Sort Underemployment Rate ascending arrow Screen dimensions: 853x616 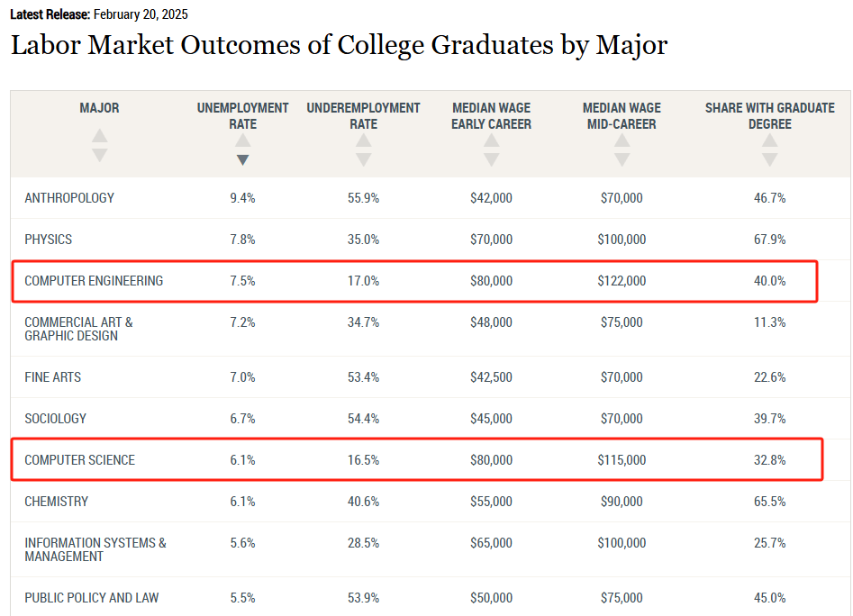(363, 141)
